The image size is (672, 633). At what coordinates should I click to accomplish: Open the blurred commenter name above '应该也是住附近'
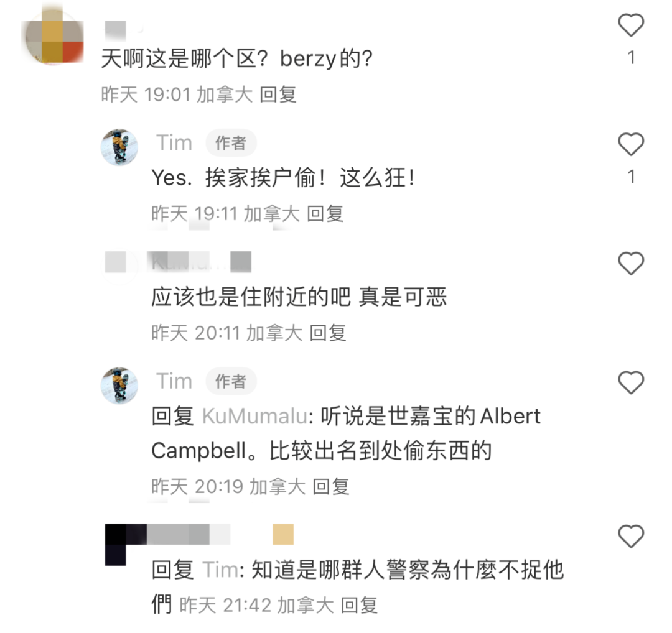[200, 262]
